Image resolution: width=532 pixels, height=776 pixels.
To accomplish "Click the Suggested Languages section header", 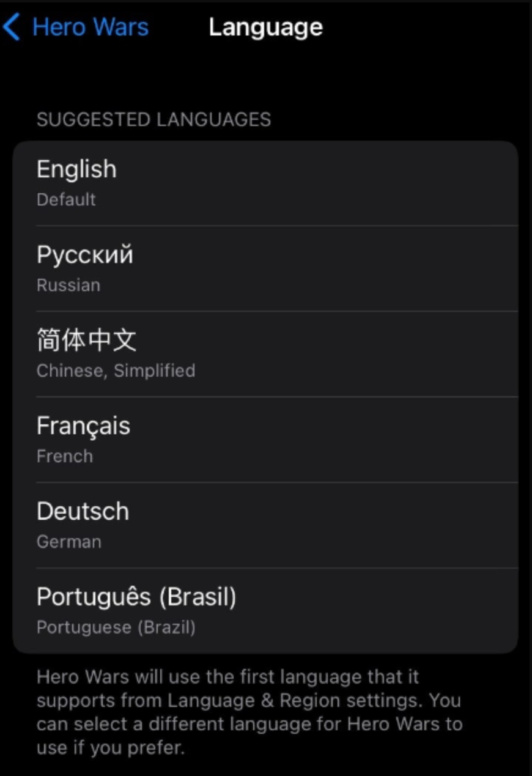I will click(153, 119).
